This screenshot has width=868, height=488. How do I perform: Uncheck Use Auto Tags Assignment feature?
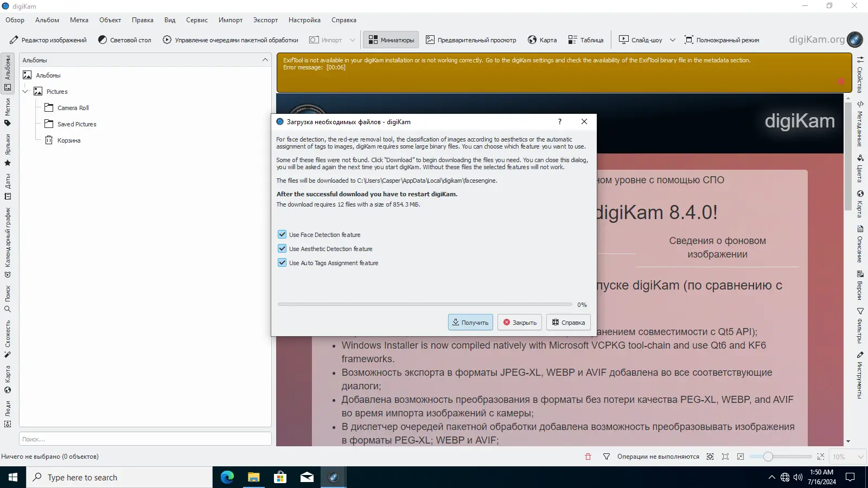click(x=282, y=263)
